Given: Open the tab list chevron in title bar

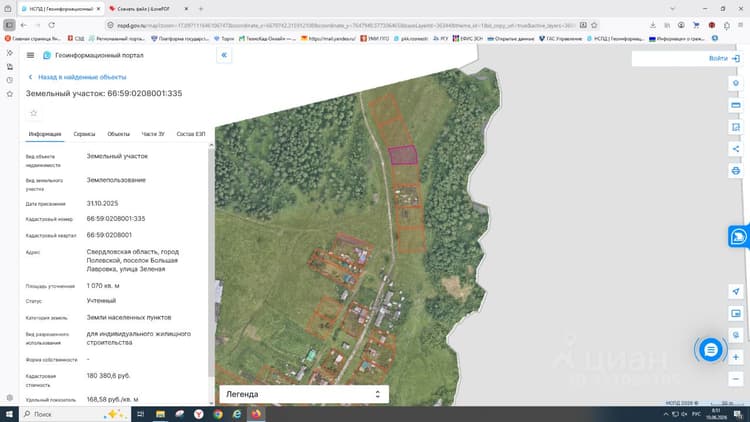Looking at the screenshot, I should (672, 9).
